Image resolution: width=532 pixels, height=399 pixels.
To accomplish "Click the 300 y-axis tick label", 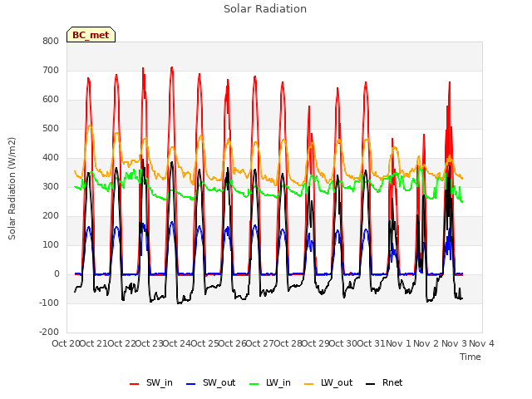I will pos(51,186).
